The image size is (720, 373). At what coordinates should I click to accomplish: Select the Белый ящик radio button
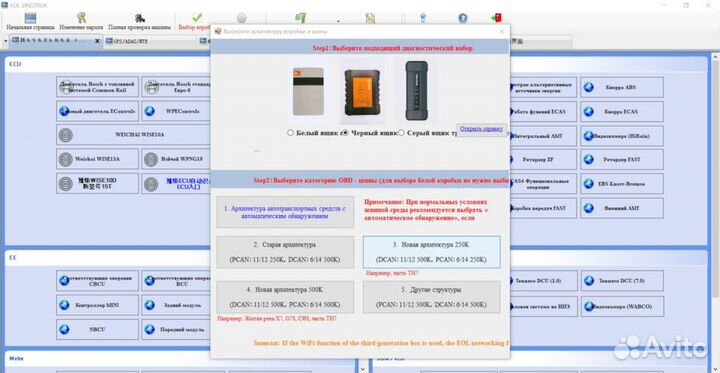(290, 133)
